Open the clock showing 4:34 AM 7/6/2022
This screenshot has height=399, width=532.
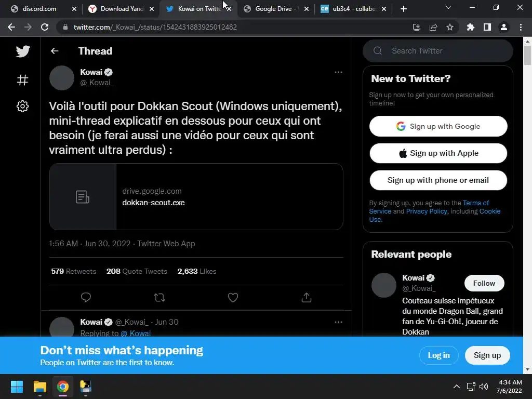coord(509,387)
